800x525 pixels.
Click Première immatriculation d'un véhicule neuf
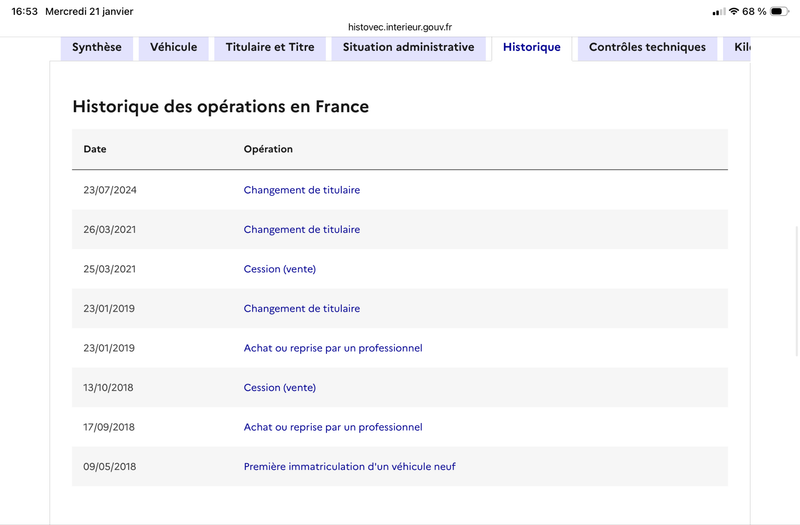(x=350, y=467)
